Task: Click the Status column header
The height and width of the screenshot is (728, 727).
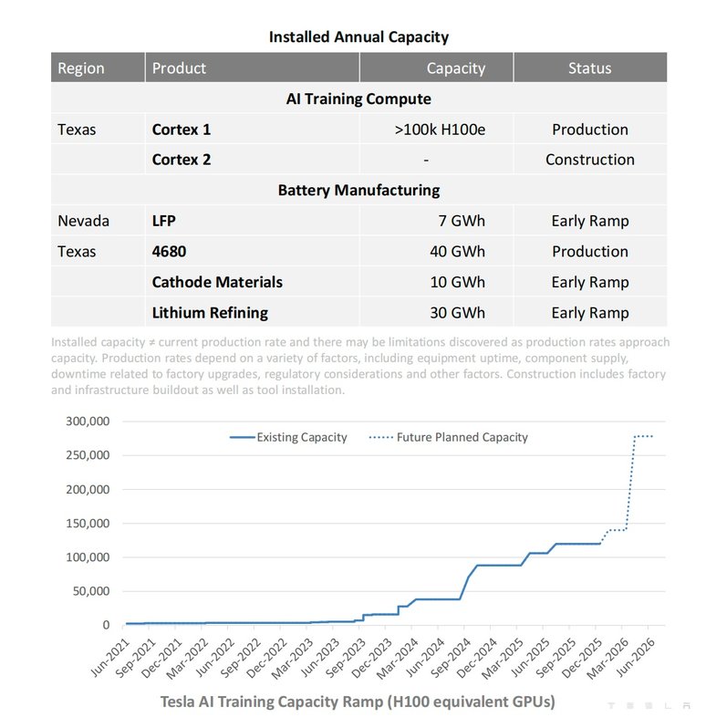Action: (589, 68)
